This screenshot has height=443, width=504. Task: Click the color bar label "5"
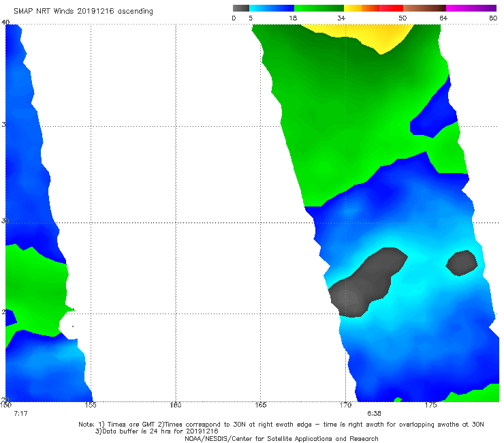(251, 18)
